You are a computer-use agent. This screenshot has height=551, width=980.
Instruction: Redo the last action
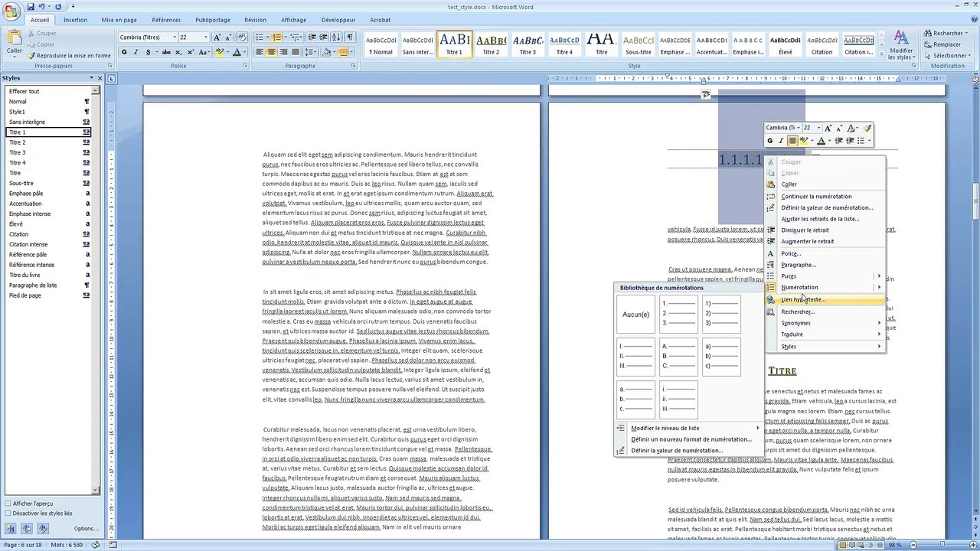click(58, 6)
